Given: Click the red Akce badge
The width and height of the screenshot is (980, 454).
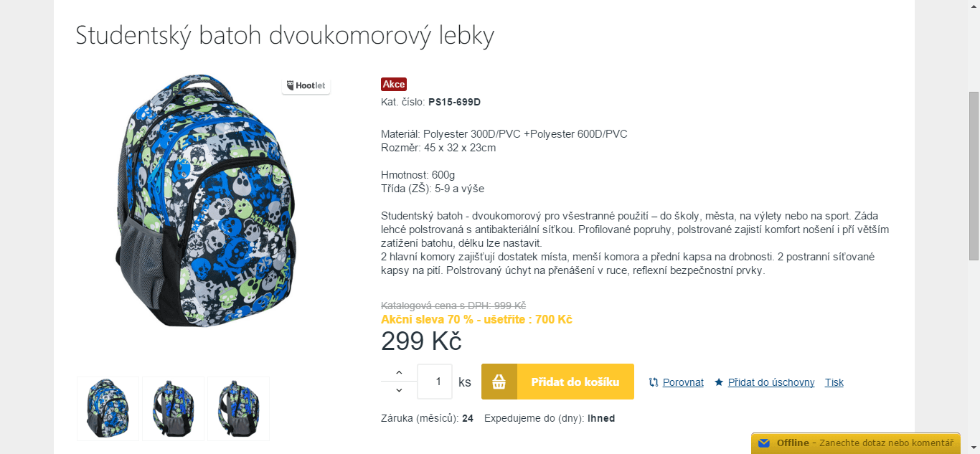Looking at the screenshot, I should pyautogui.click(x=393, y=84).
